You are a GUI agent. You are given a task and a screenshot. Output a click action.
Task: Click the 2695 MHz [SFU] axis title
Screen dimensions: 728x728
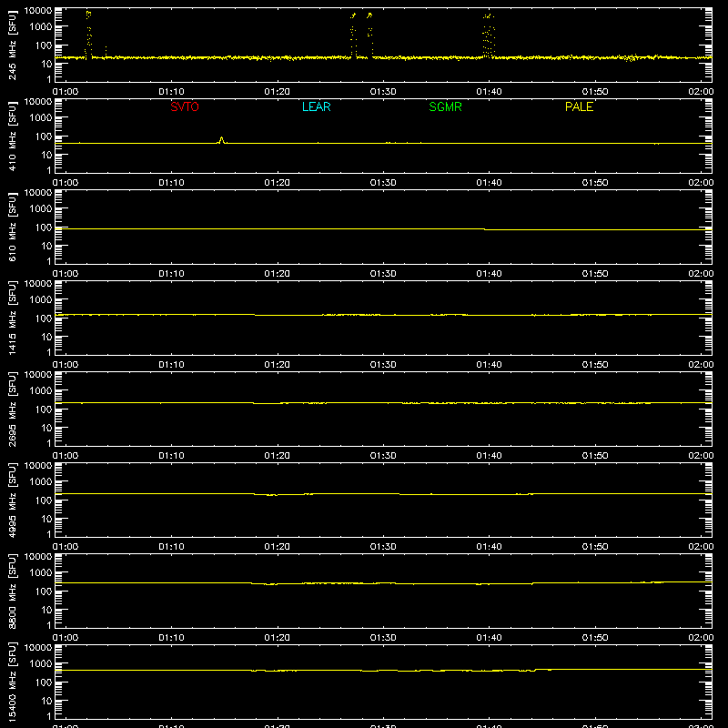(x=13, y=409)
